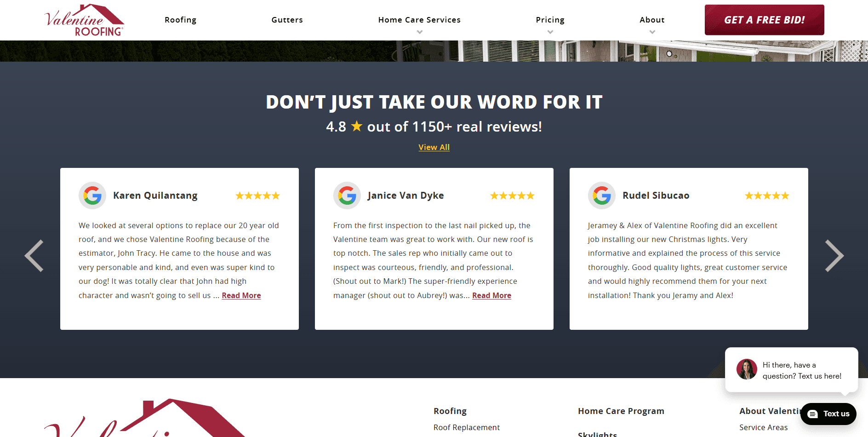Click the 'Don't Just Take Our Word For It' heading

click(434, 102)
